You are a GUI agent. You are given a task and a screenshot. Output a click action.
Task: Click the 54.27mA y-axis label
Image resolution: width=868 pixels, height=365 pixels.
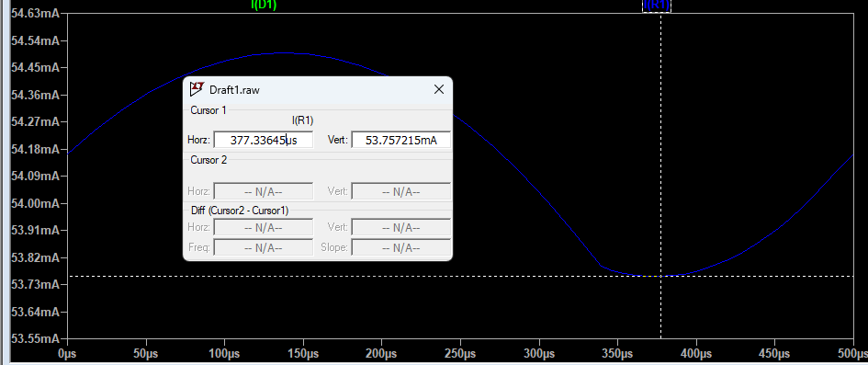tap(36, 122)
